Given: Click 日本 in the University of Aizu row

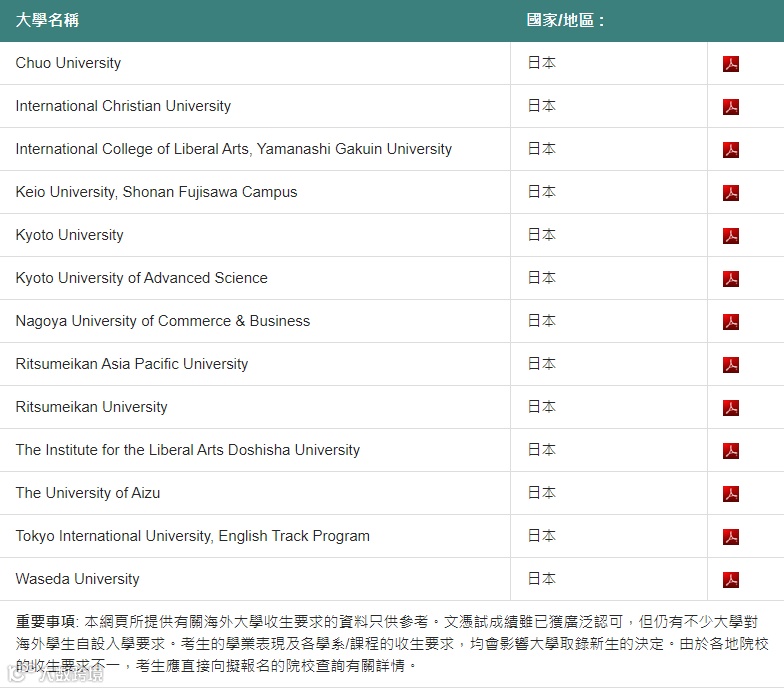Looking at the screenshot, I should [542, 493].
